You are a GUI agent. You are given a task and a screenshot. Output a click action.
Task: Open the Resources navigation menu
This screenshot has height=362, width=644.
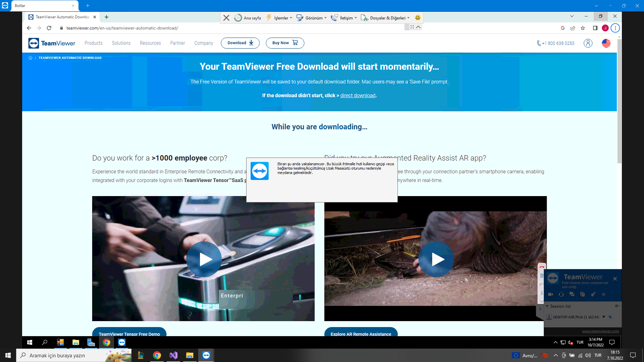click(150, 43)
